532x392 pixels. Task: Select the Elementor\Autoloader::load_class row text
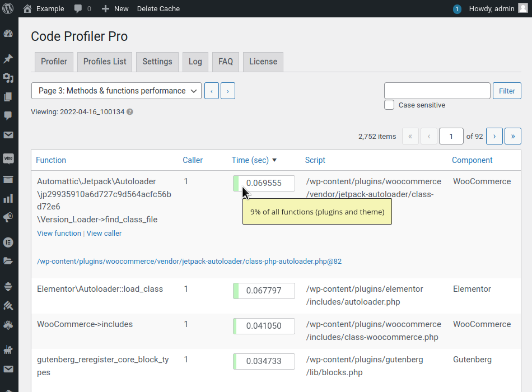[x=100, y=289]
